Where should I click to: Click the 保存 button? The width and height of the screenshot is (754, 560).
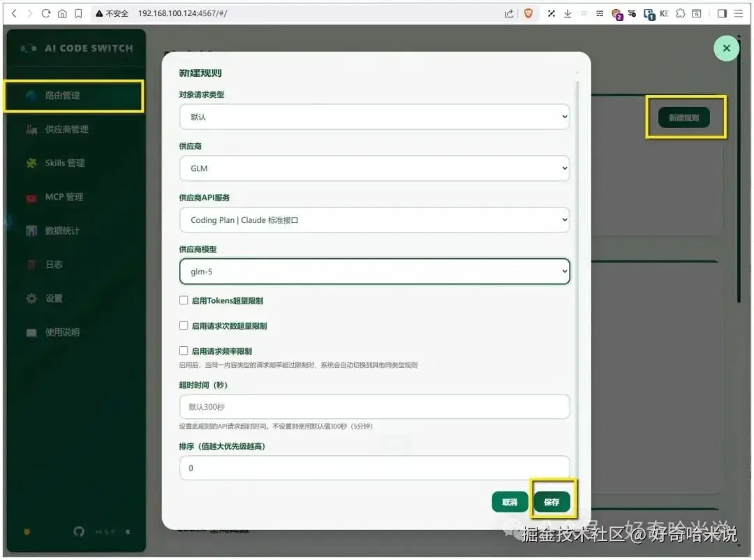click(552, 502)
